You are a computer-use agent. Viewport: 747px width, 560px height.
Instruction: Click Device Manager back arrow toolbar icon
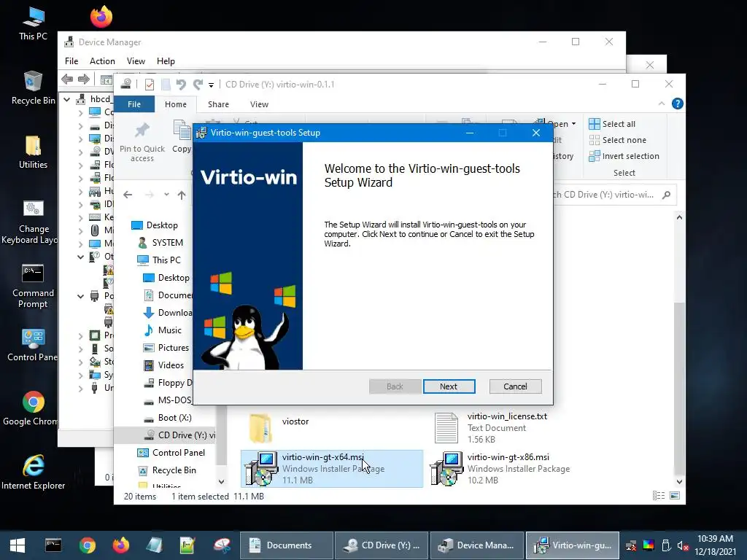pos(68,79)
